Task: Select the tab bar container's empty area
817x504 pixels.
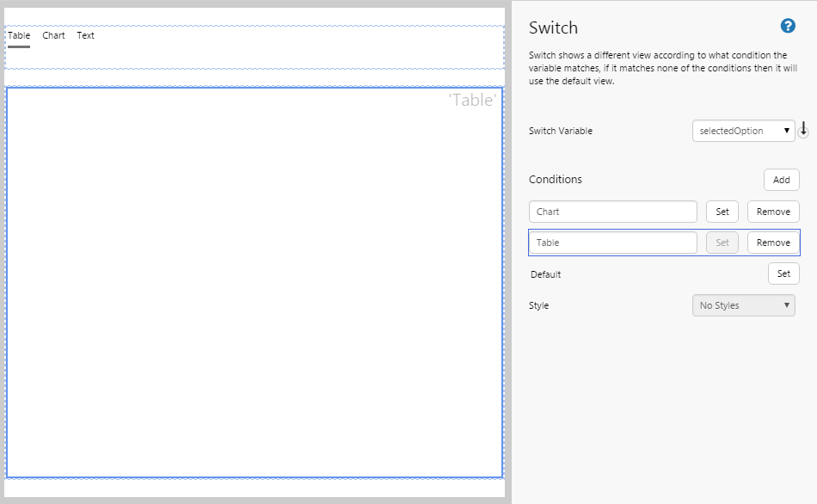Action: tap(301, 47)
